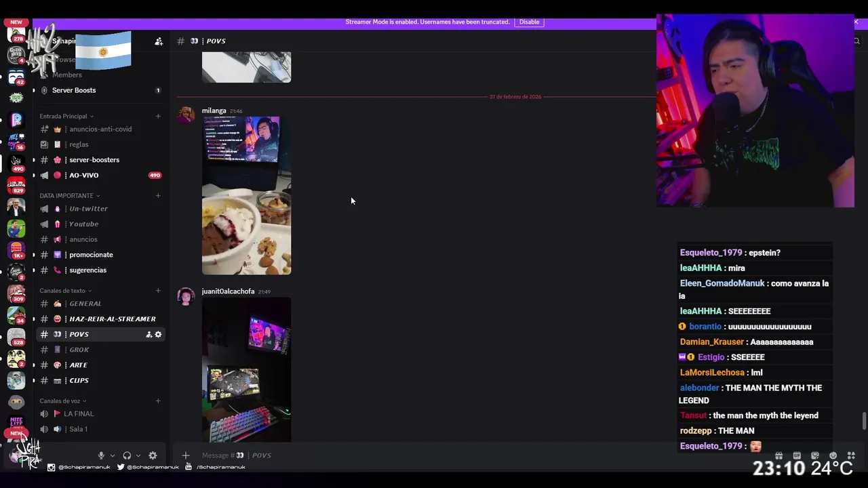Click juanit0alcachofa's username in chat
868x488 pixels.
[228, 291]
